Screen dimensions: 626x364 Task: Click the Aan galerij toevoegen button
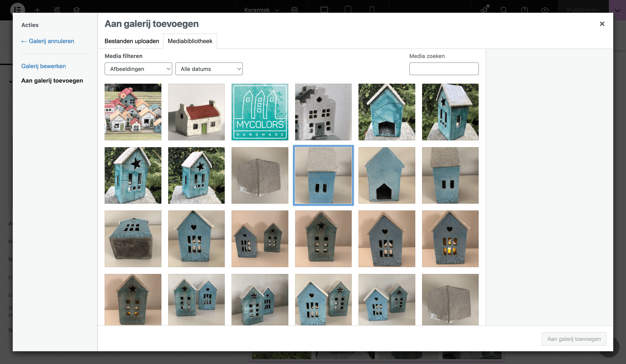[x=574, y=339]
